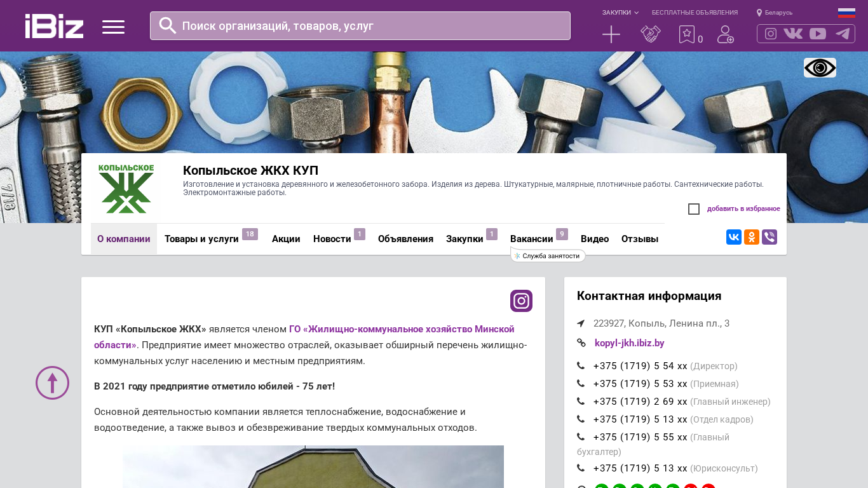The width and height of the screenshot is (868, 488).
Task: Open iBiz Telegram channel from header
Action: click(x=843, y=34)
